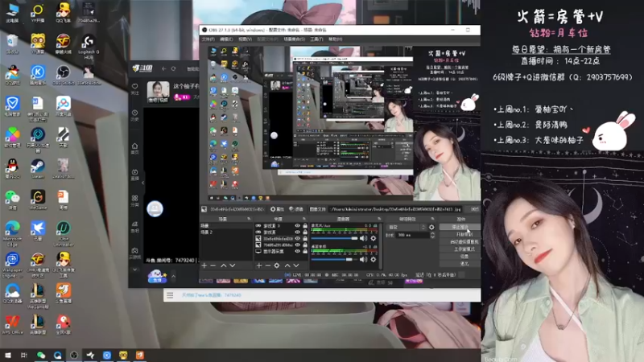Add a new scene with the plus button

(204, 265)
